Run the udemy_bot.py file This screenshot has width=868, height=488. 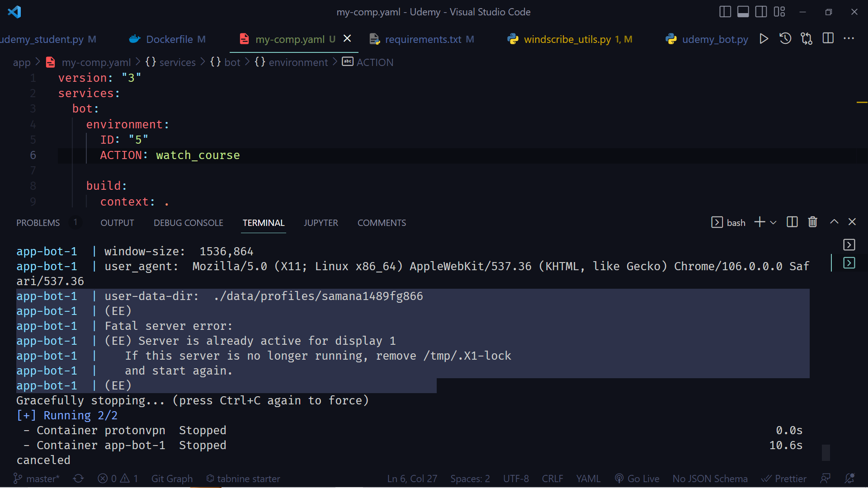coord(764,39)
